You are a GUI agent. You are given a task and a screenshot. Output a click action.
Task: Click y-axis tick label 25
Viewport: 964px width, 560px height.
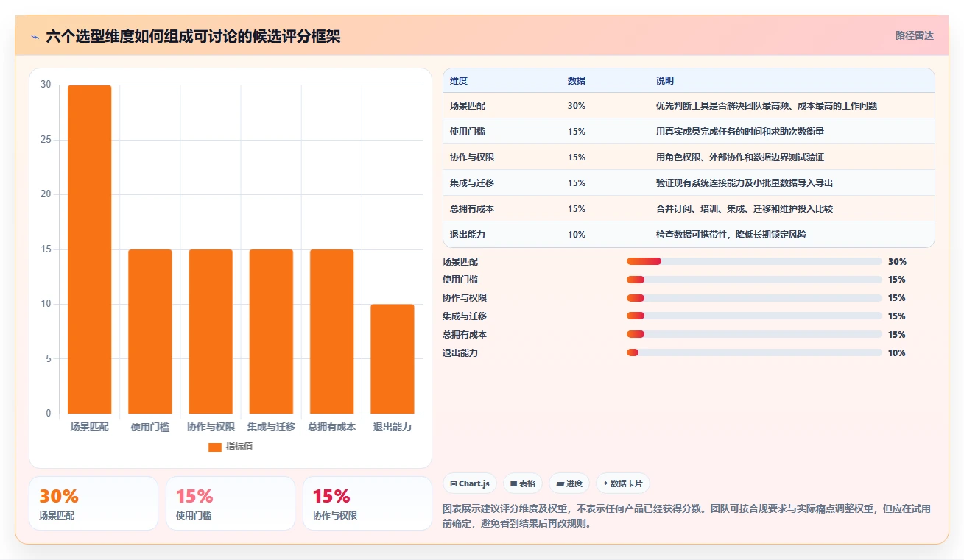pos(46,140)
